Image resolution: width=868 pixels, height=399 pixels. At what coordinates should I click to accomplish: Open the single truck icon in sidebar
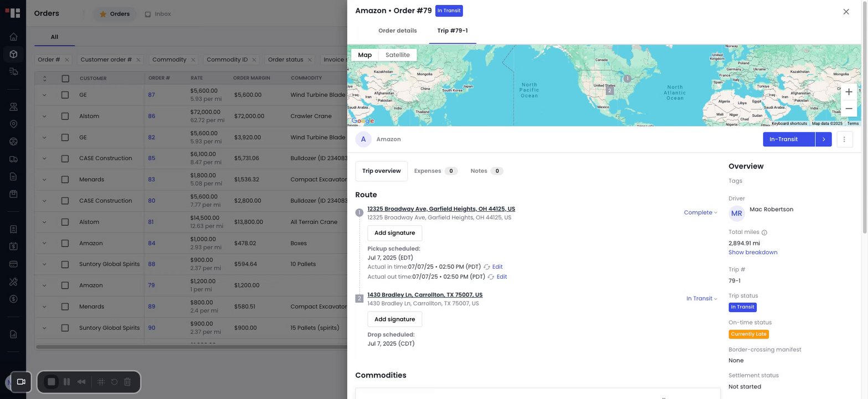[13, 159]
